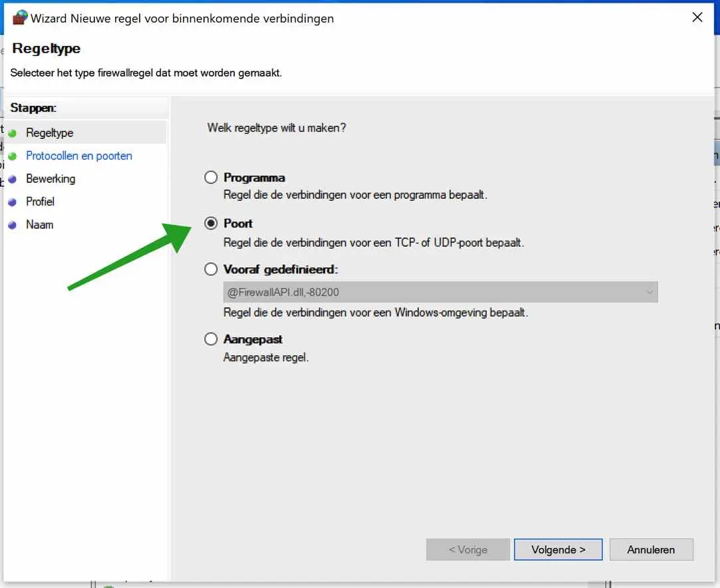Select the Aangepast radio button
720x588 pixels.
(211, 339)
